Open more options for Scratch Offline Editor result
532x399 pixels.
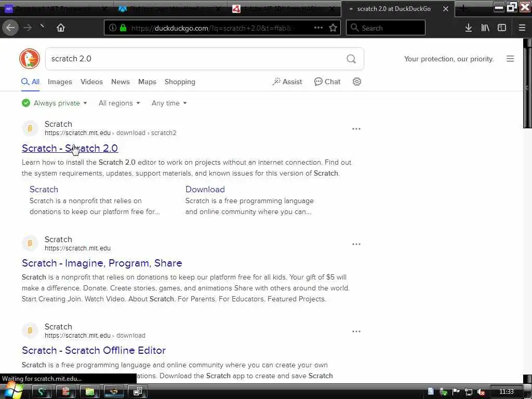click(356, 331)
